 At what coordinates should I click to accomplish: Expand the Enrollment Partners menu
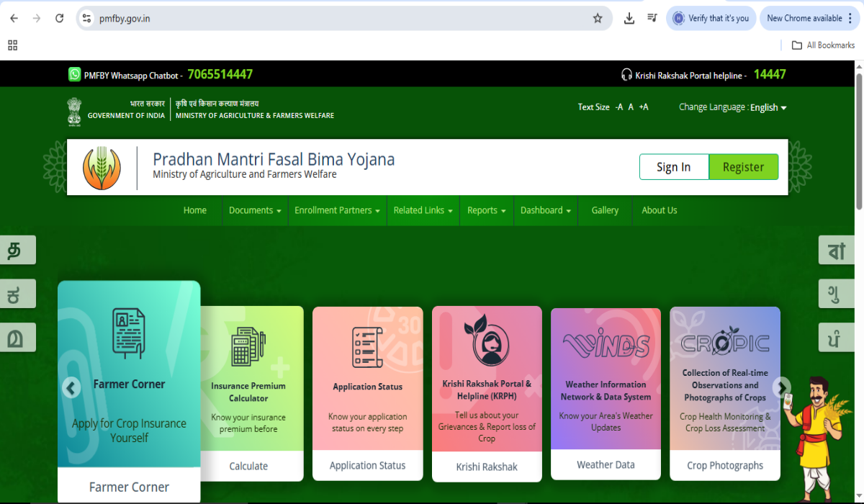[337, 210]
